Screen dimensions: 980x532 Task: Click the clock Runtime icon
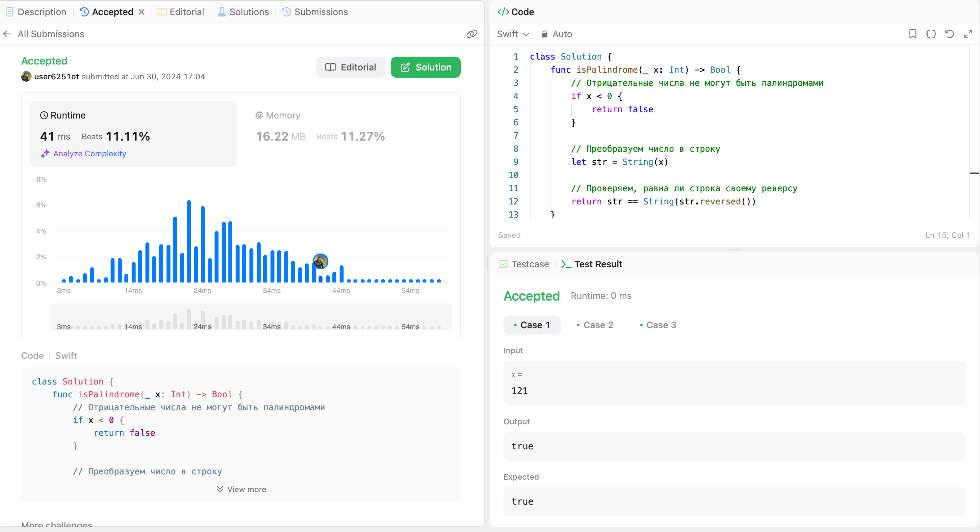coord(44,115)
